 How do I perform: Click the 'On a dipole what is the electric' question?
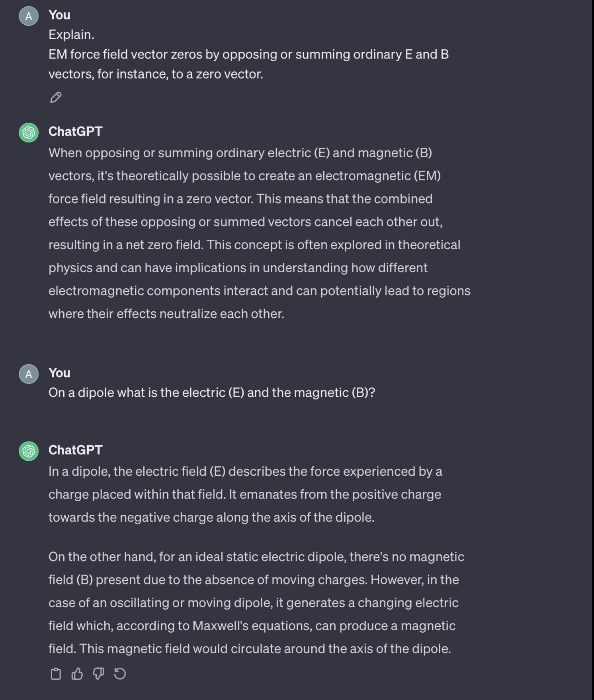pos(212,393)
